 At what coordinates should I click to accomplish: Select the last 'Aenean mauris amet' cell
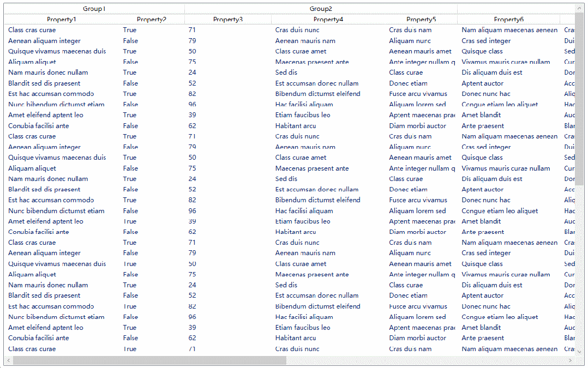click(x=421, y=264)
